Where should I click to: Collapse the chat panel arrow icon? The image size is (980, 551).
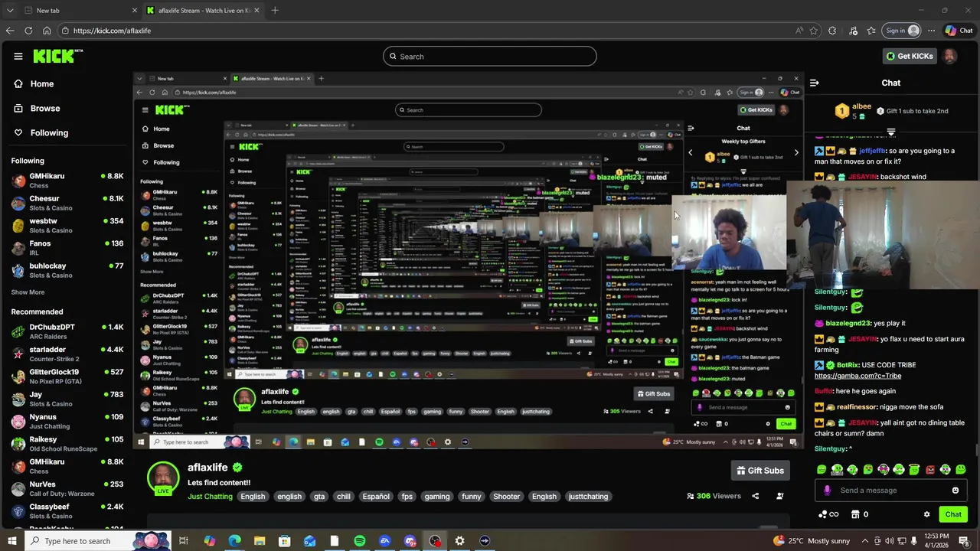[815, 83]
